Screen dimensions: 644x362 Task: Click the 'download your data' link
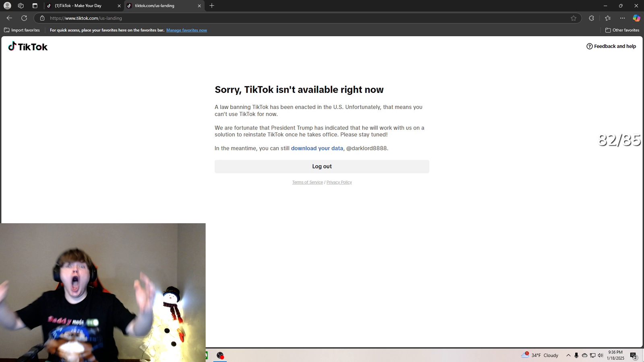coord(317,148)
